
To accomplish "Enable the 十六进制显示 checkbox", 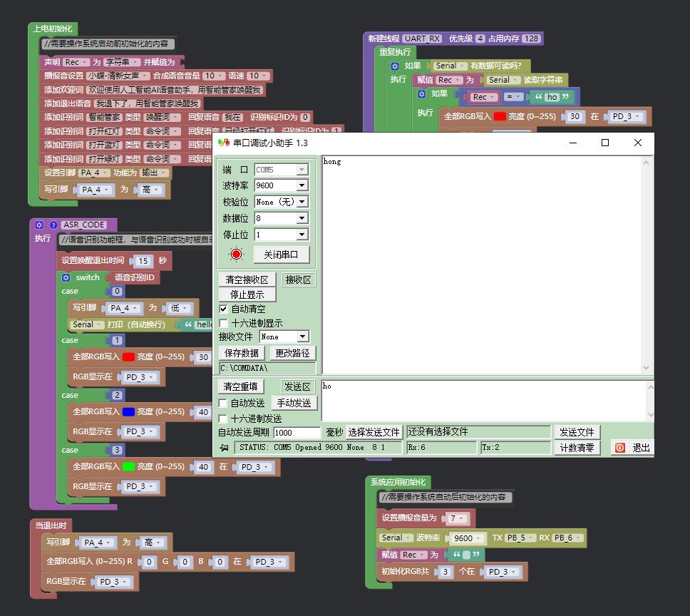I will click(223, 324).
